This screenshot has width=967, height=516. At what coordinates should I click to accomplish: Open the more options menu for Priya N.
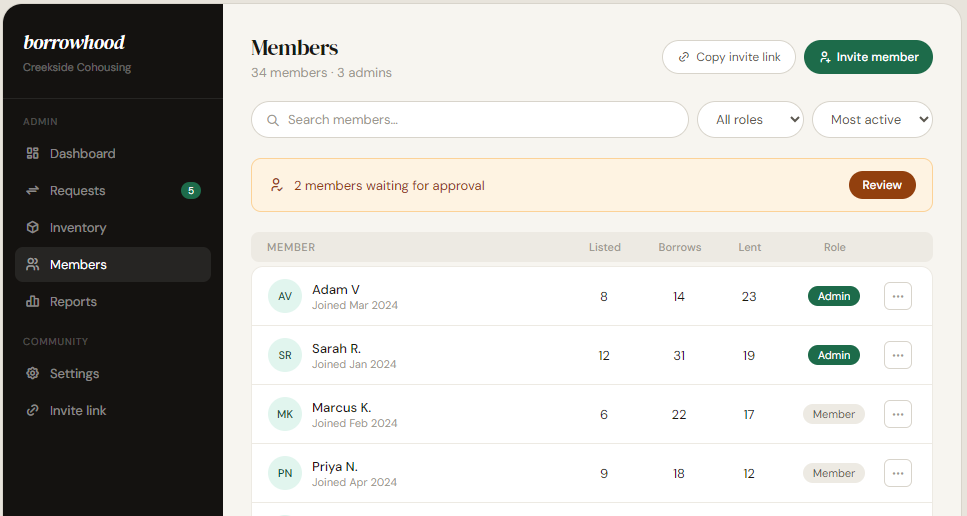pyautogui.click(x=898, y=473)
